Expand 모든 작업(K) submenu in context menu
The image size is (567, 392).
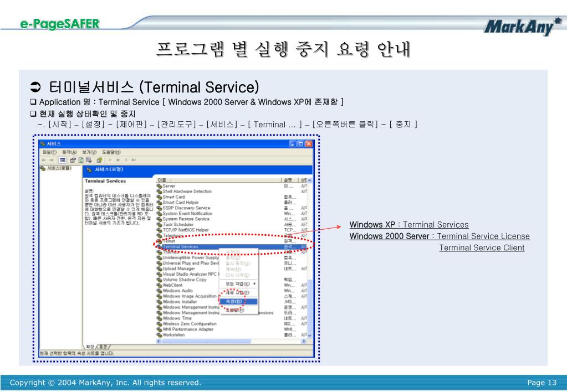click(x=239, y=284)
